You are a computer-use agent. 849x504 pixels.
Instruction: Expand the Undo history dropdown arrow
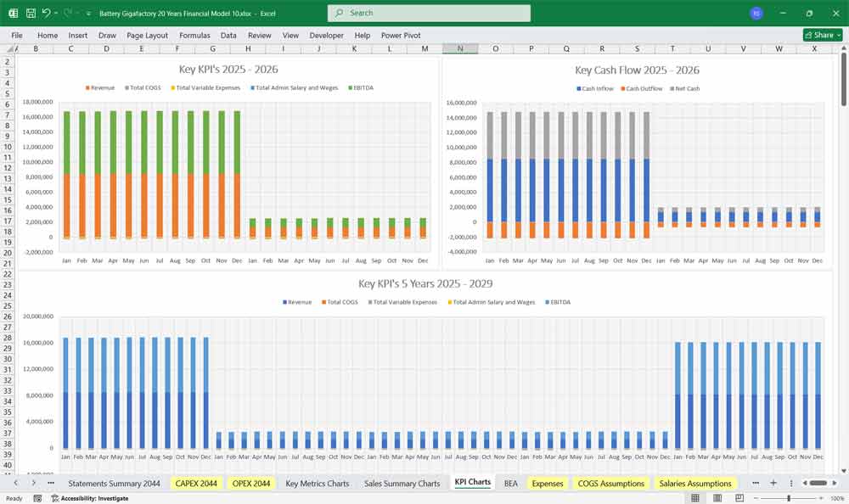click(x=56, y=14)
